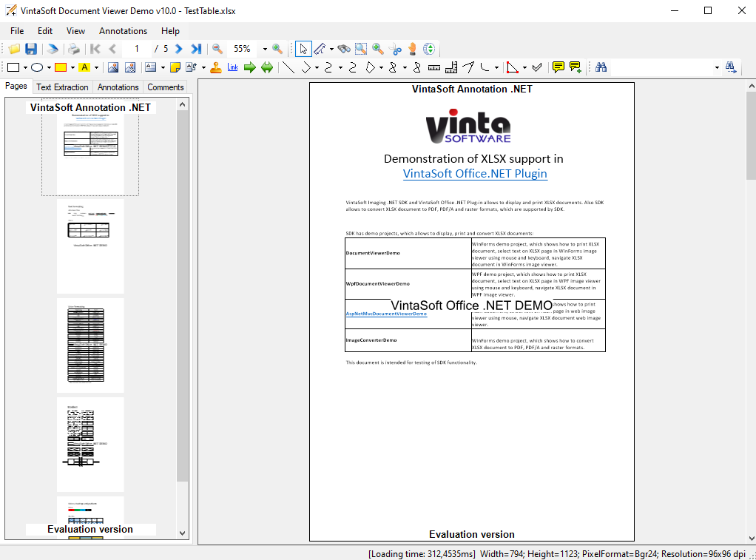Activate the hand pan tool

[413, 49]
